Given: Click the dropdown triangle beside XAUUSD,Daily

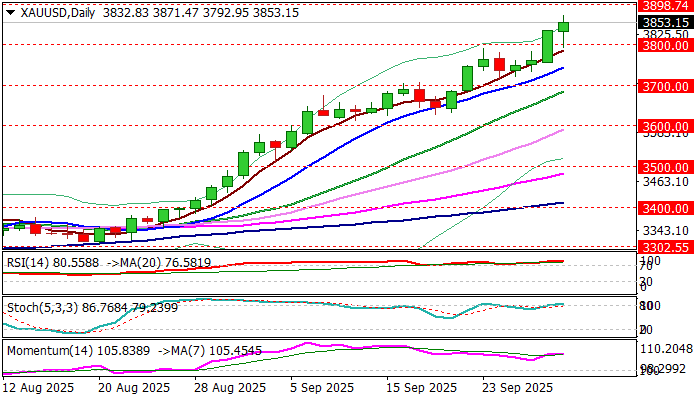Looking at the screenshot, I should pyautogui.click(x=10, y=13).
